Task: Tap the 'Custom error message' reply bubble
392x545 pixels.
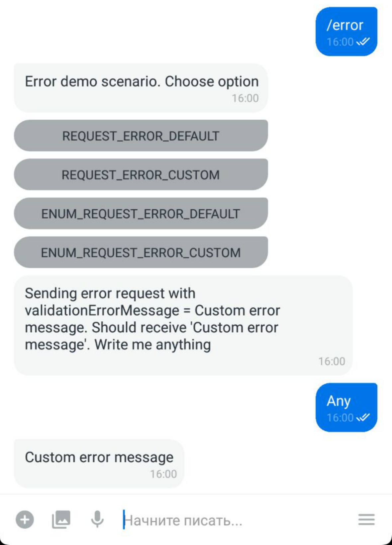Action: pos(99,464)
